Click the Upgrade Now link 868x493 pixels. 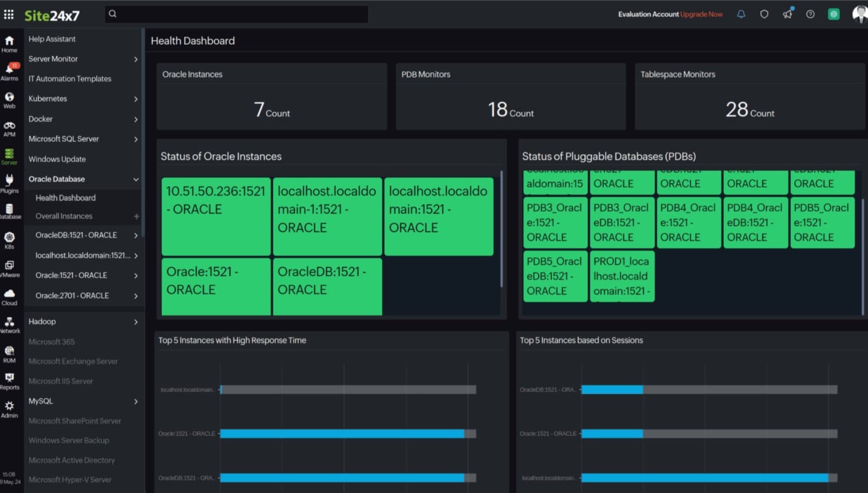click(702, 14)
